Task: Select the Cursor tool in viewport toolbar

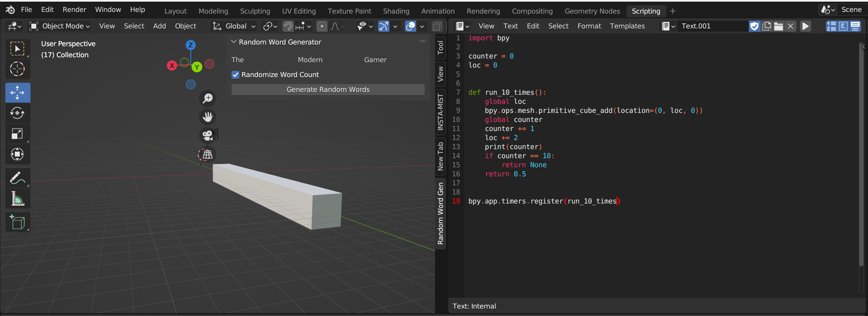Action: tap(17, 69)
